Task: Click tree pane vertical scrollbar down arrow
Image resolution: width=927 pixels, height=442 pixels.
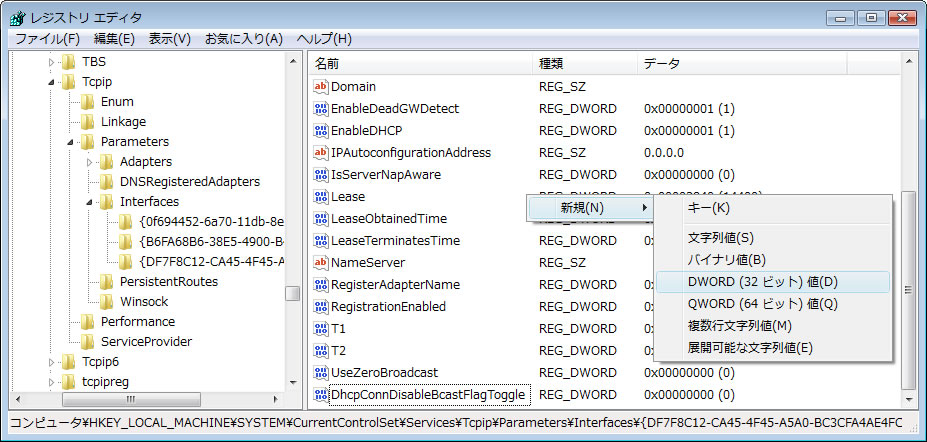Action: [x=293, y=382]
